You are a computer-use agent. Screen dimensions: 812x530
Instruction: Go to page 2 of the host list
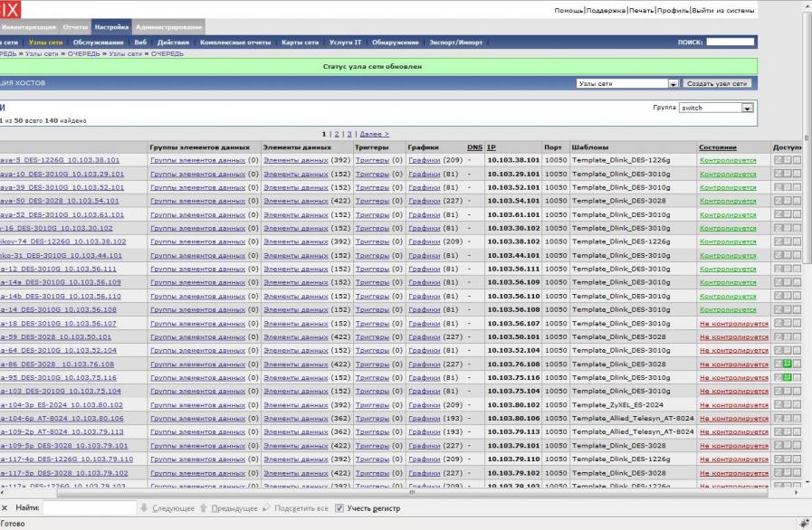point(337,134)
